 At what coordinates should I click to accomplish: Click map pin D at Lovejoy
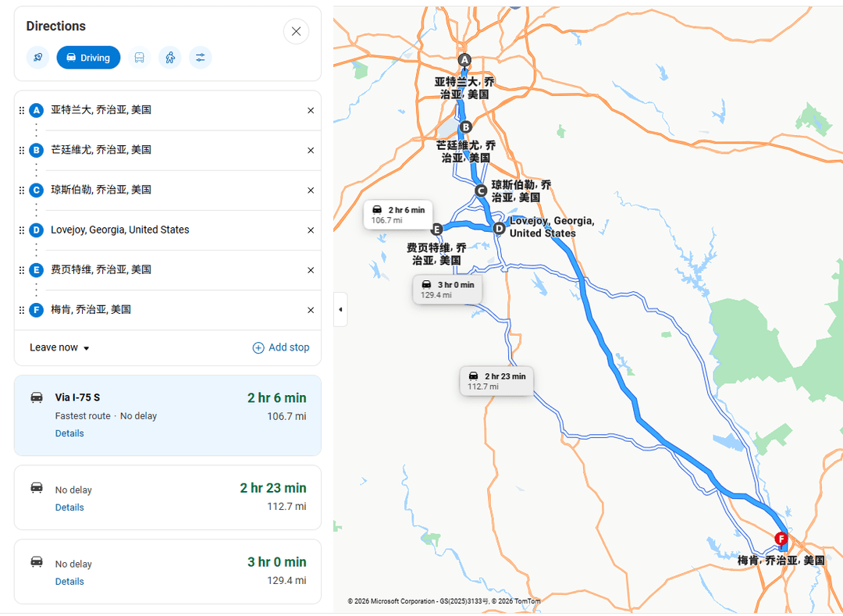tap(500, 229)
